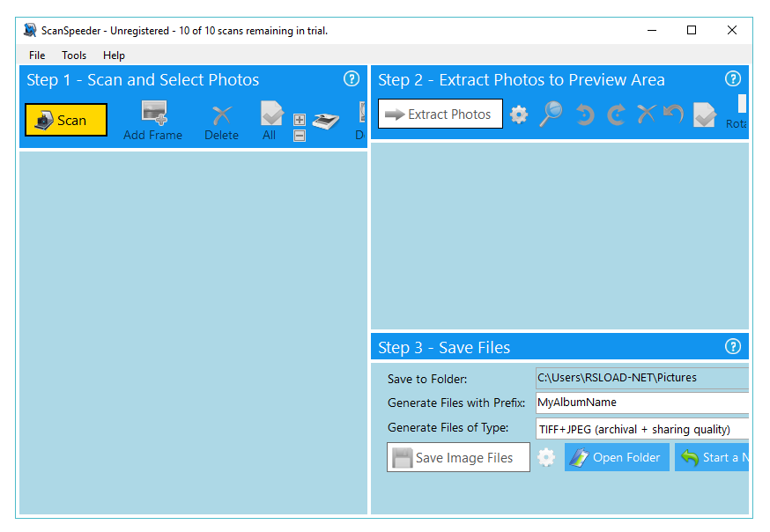
Task: Click Open Folder button
Action: [617, 457]
